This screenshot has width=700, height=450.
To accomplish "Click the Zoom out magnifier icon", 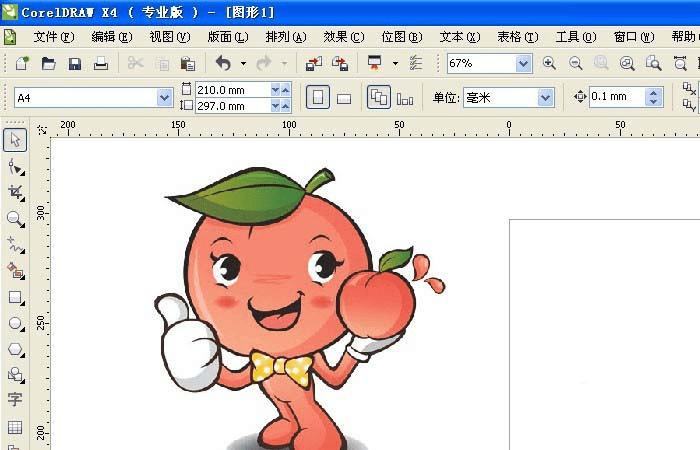I will 575,63.
